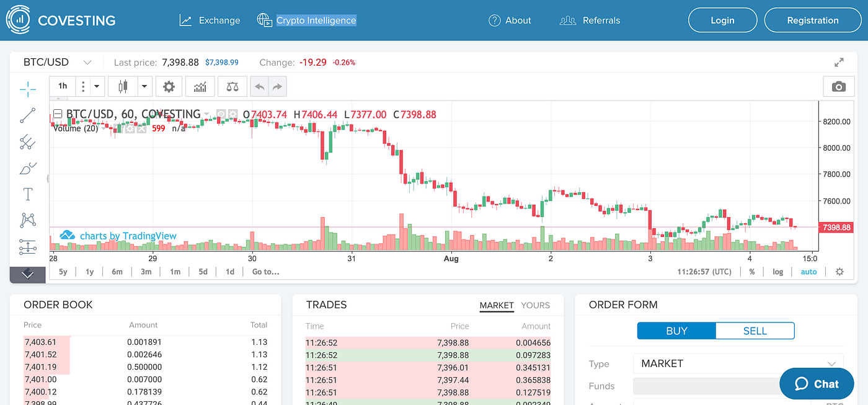Open chart properties gear icon
This screenshot has height=405, width=868.
(169, 87)
